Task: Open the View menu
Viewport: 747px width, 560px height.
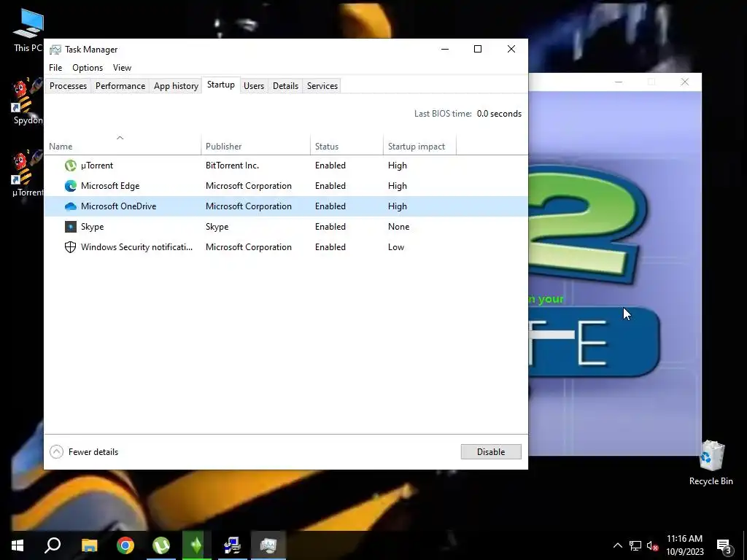Action: pos(122,68)
